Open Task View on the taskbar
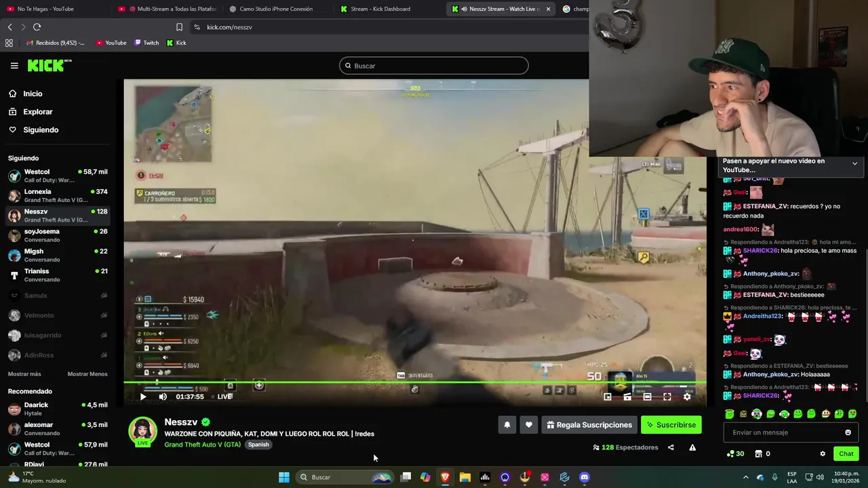868x488 pixels. coord(406,477)
